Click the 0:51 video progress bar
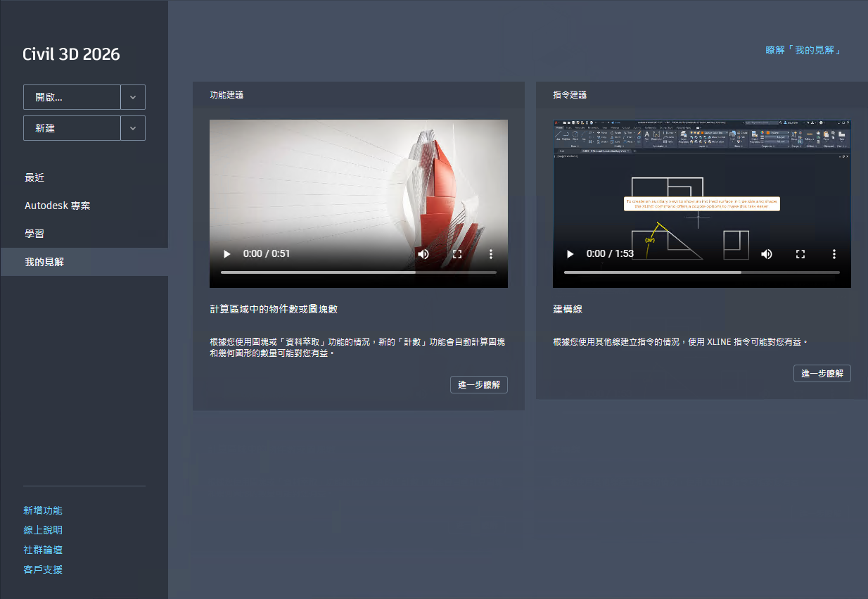This screenshot has width=868, height=599. click(x=359, y=272)
